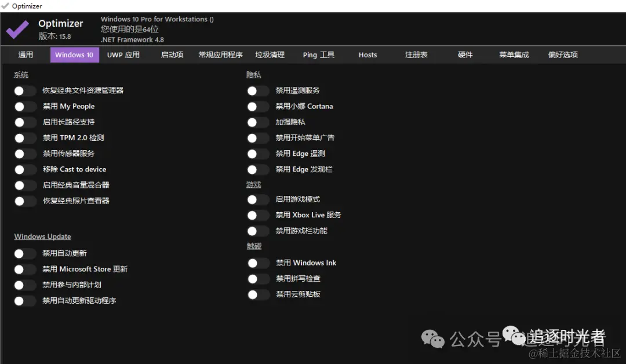The height and width of the screenshot is (364, 626).
Task: Open the Ping 工具 tab
Action: [x=319, y=54]
